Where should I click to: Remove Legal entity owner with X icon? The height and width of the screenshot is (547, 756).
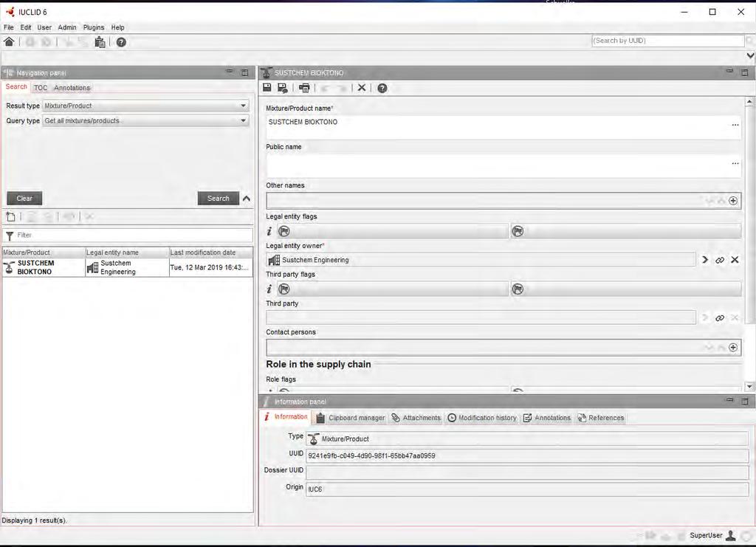735,260
